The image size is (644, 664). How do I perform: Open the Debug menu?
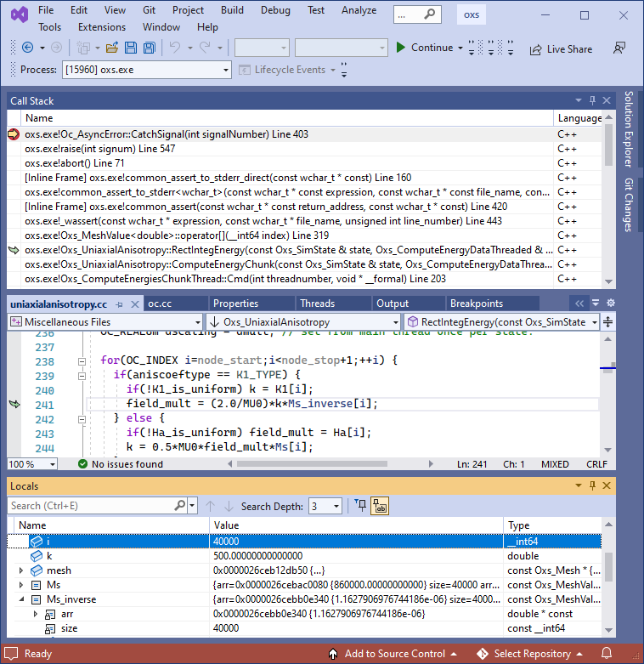pos(275,10)
